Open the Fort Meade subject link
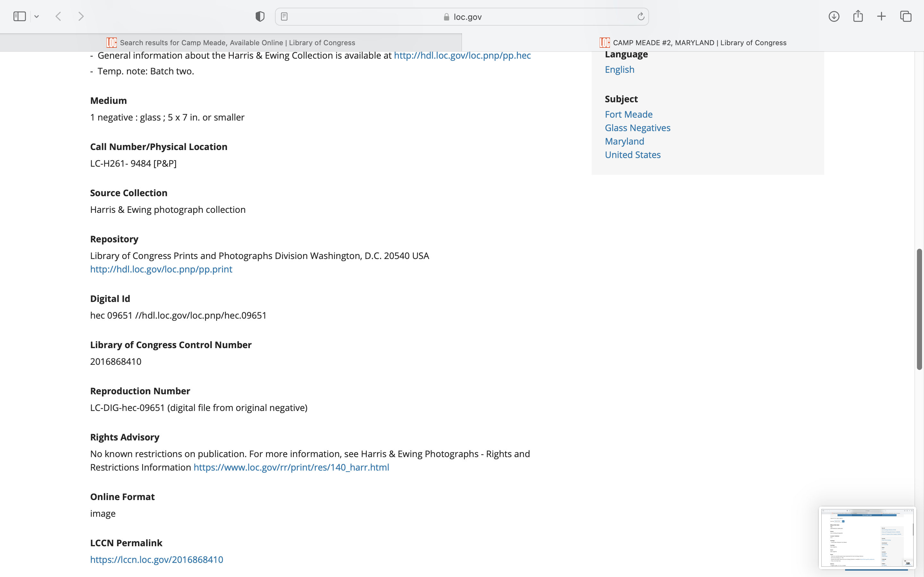 (x=629, y=114)
